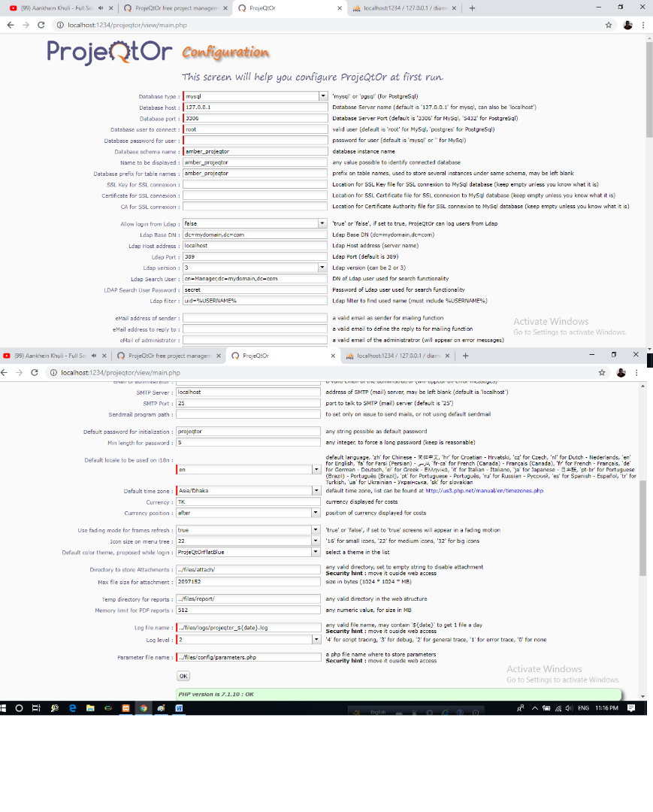Viewport: 653px width, 812px height.
Task: Click the Database user to connect field
Action: [x=255, y=129]
